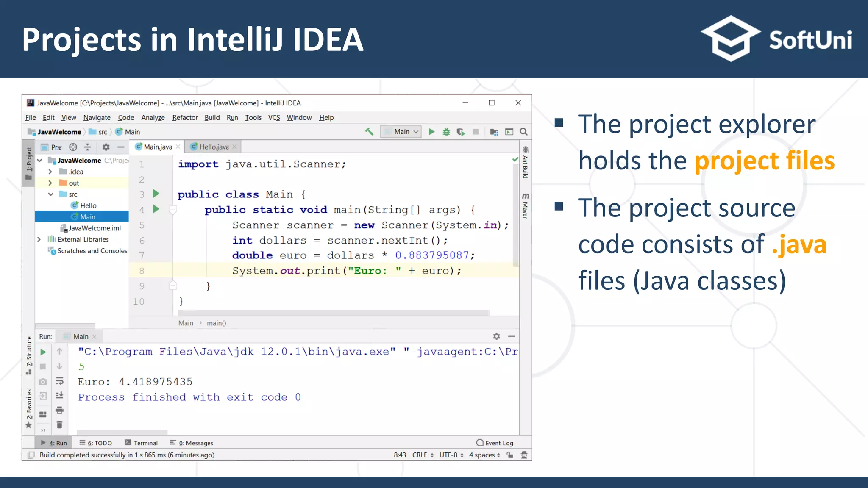Select JavaWelcome.iml file
Image resolution: width=868 pixels, height=488 pixels.
[91, 228]
